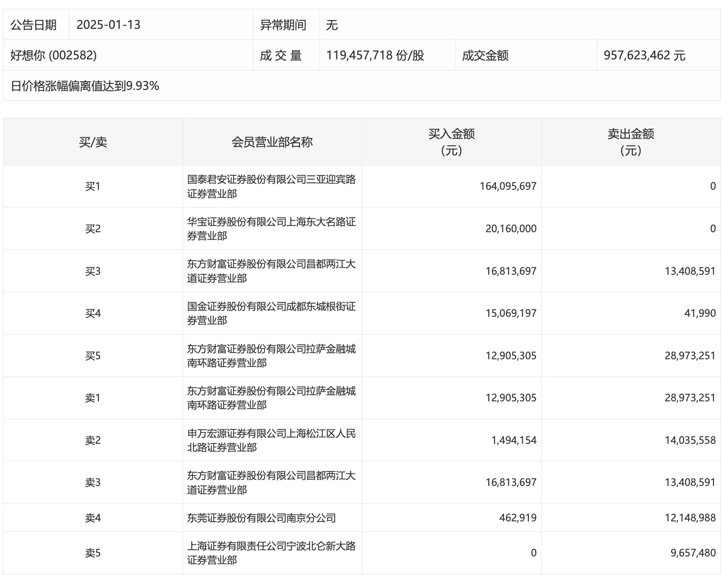
Task: Click sell amount 9,657,480
Action: 693,553
